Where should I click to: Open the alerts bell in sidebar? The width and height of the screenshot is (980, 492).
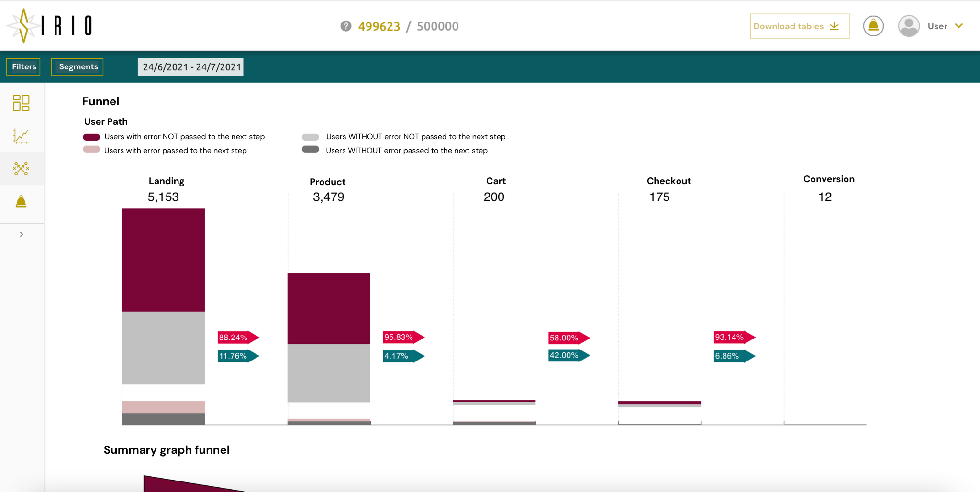coord(21,201)
